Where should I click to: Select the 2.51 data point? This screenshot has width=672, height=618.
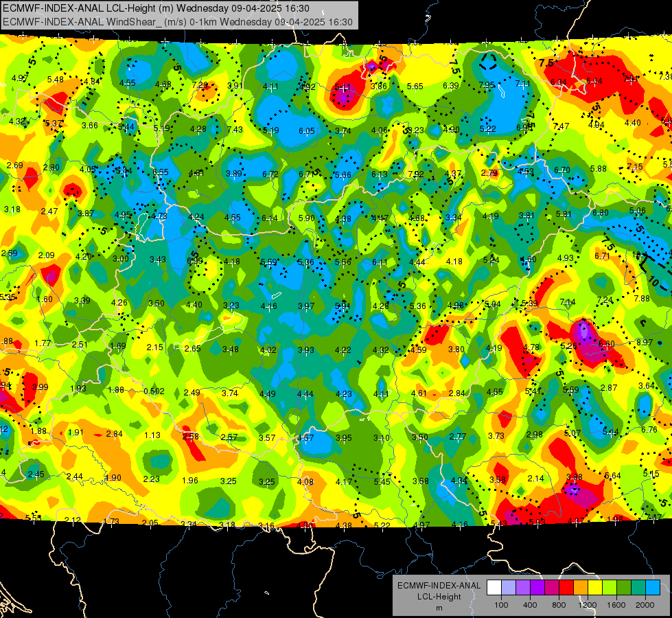point(80,345)
